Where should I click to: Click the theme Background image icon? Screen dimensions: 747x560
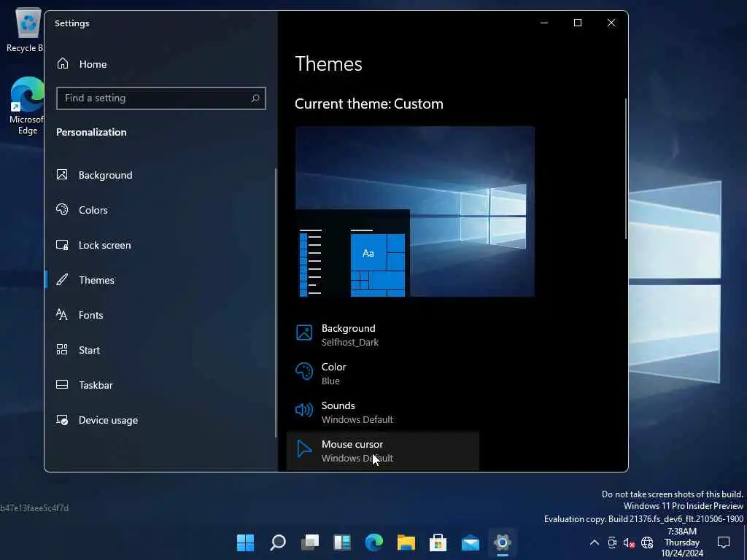[x=304, y=332]
